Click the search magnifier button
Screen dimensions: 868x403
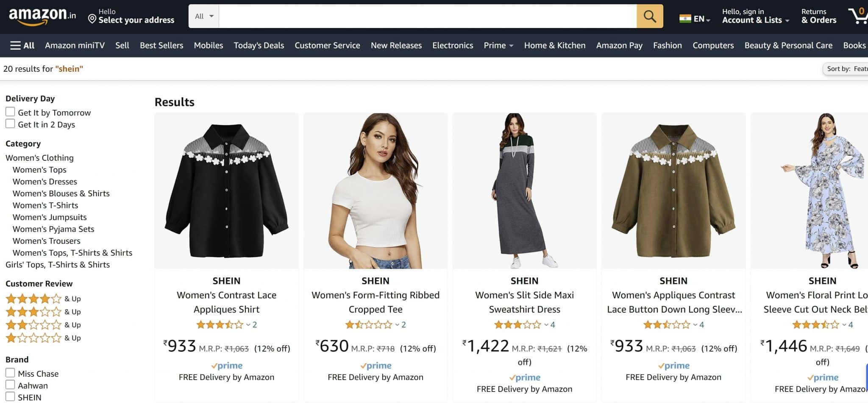pyautogui.click(x=650, y=16)
